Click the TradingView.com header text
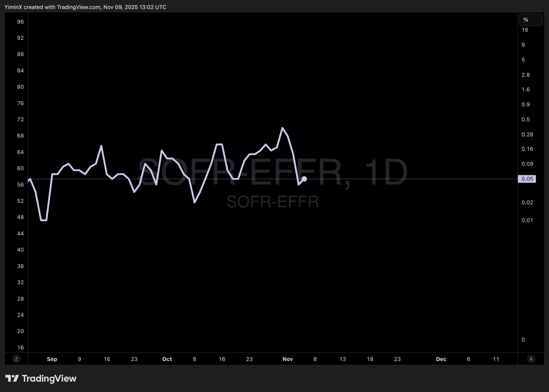 tap(79, 7)
